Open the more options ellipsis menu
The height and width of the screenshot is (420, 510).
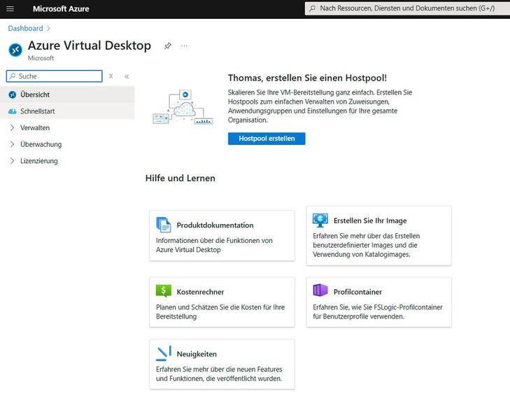click(x=184, y=46)
